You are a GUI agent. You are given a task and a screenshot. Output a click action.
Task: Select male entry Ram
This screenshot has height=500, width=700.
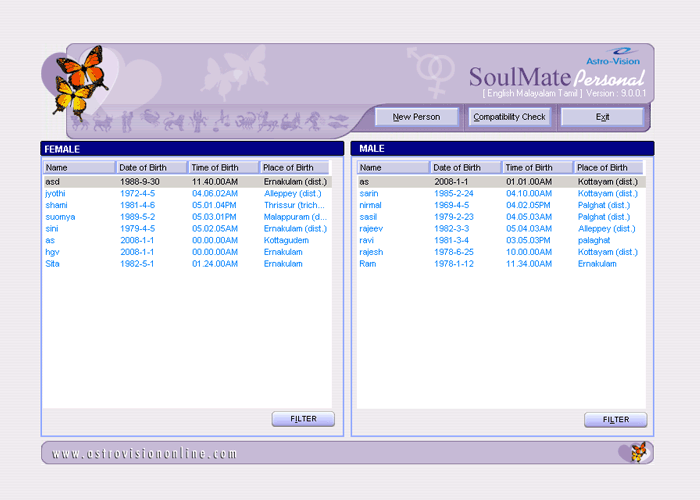coord(501,264)
